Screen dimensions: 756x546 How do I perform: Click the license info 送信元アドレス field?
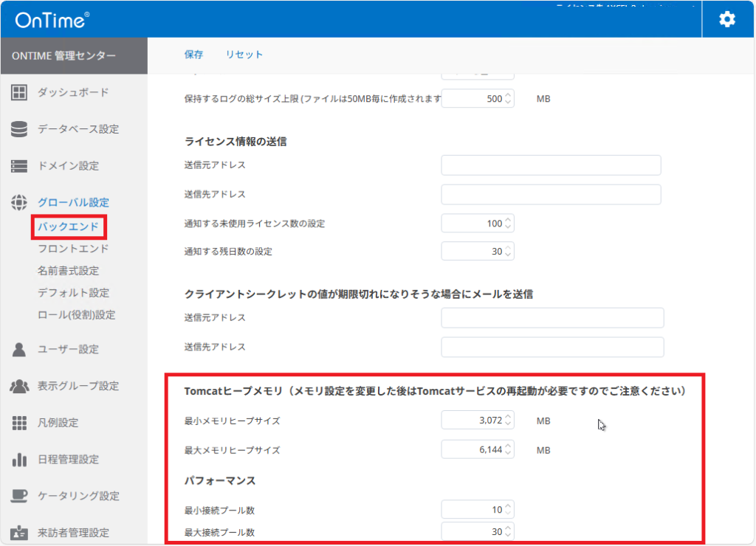point(551,165)
